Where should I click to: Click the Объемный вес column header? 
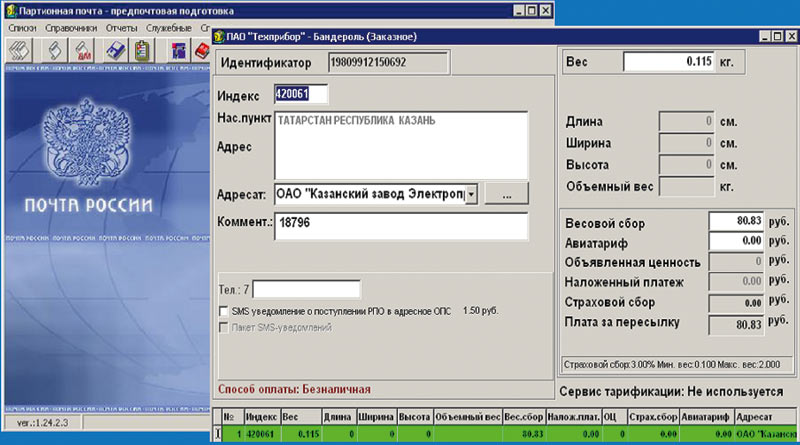pyautogui.click(x=468, y=417)
